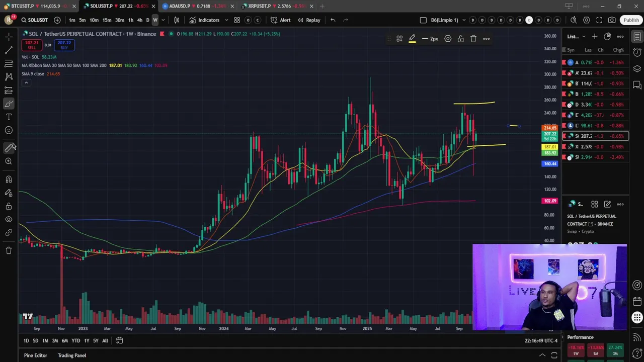
Task: Expand the watchlist List dropdown
Action: click(x=577, y=36)
